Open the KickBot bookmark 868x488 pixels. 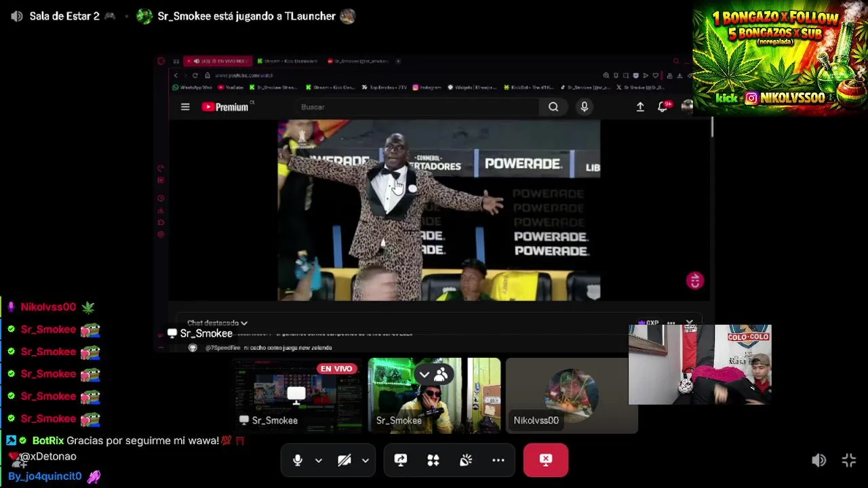[x=529, y=87]
